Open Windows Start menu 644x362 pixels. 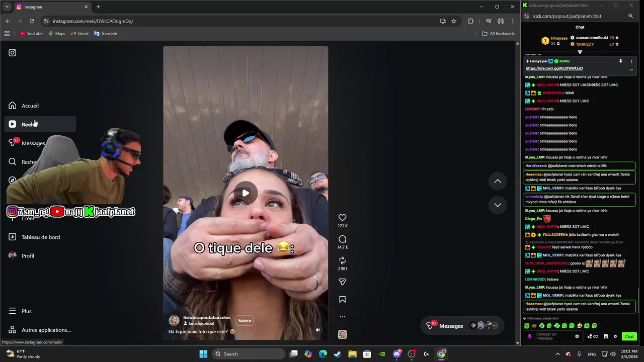point(203,354)
